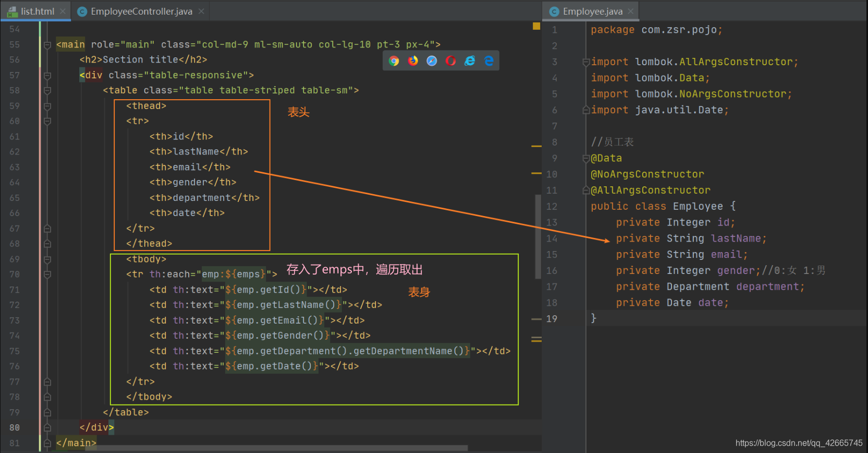This screenshot has width=868, height=453.
Task: Click line number 19 in Employee.java gutter
Action: pos(552,318)
